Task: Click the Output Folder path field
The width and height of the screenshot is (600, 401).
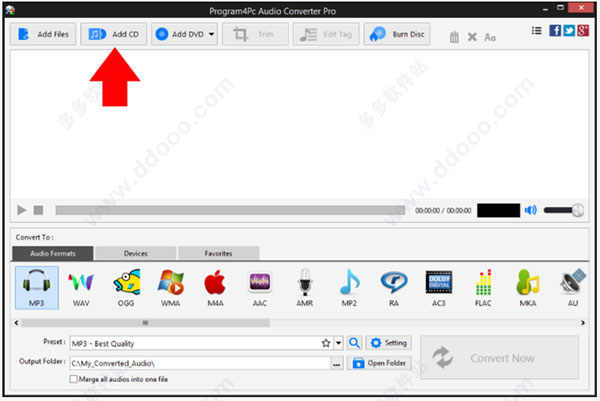Action: 200,363
